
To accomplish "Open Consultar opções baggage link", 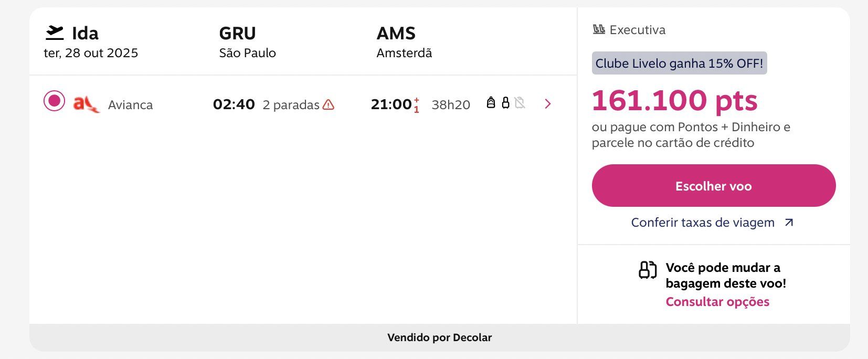I will pos(717,302).
